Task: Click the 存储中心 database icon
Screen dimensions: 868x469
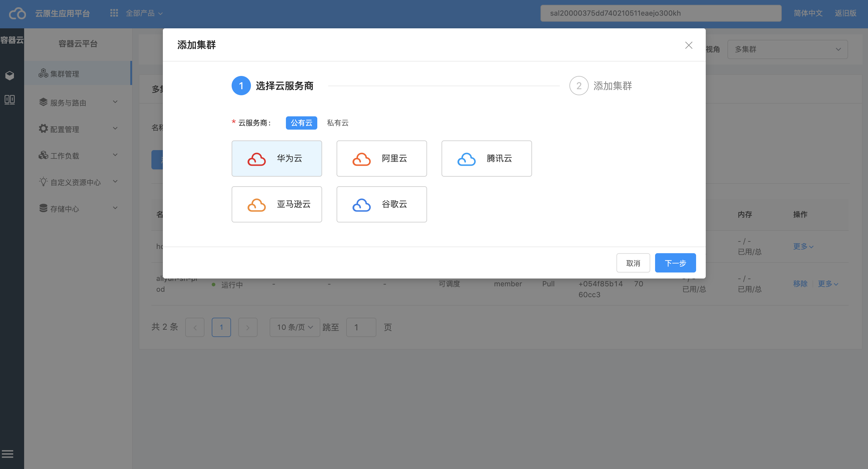Action: pyautogui.click(x=43, y=208)
